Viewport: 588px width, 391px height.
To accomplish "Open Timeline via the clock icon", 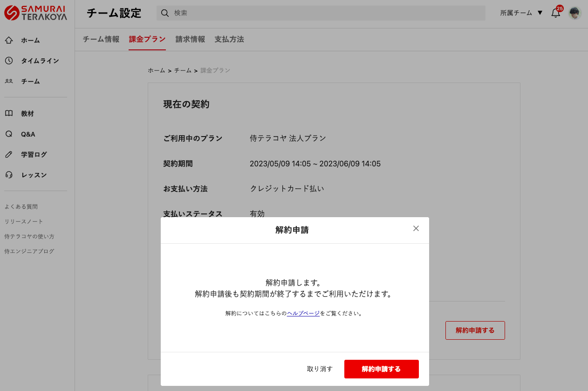I will (9, 61).
